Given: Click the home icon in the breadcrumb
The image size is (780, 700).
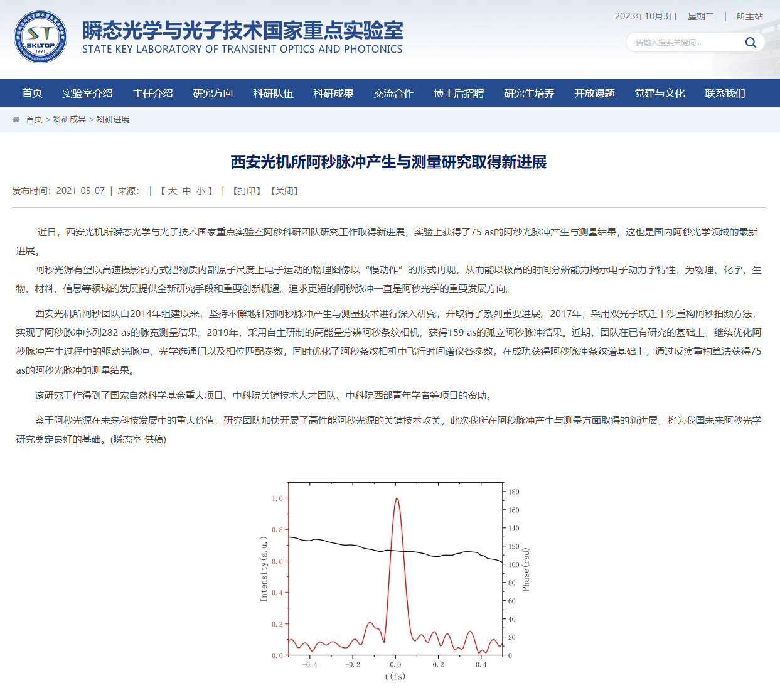Looking at the screenshot, I should pyautogui.click(x=16, y=119).
